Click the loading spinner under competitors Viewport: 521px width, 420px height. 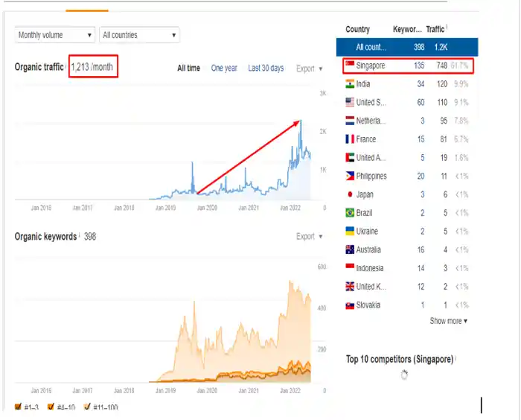click(x=404, y=375)
